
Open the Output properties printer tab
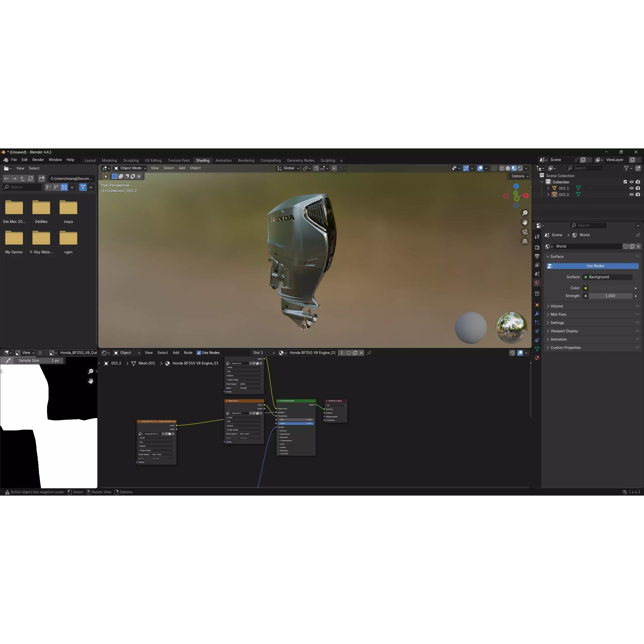coord(537,256)
